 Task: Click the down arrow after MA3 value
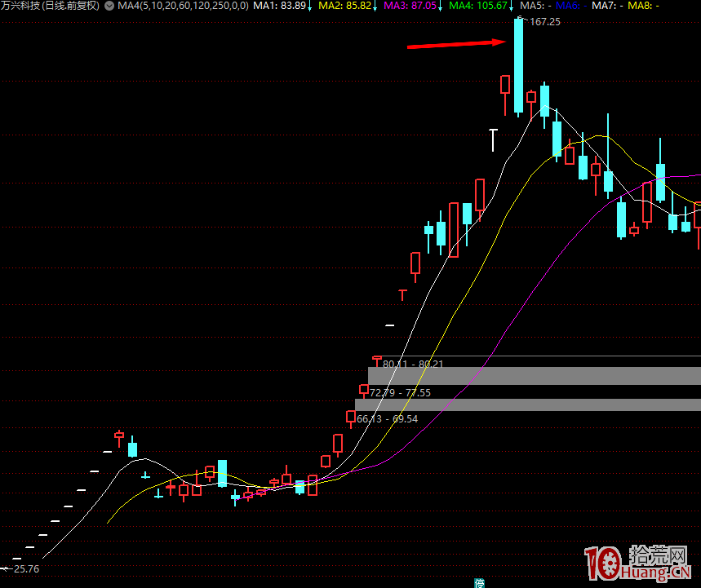coord(441,7)
